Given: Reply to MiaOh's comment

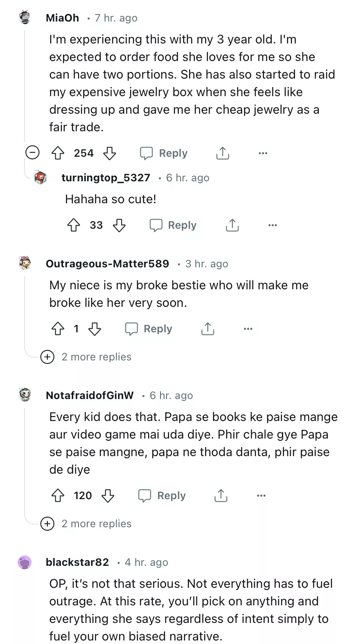Looking at the screenshot, I should pos(164,153).
